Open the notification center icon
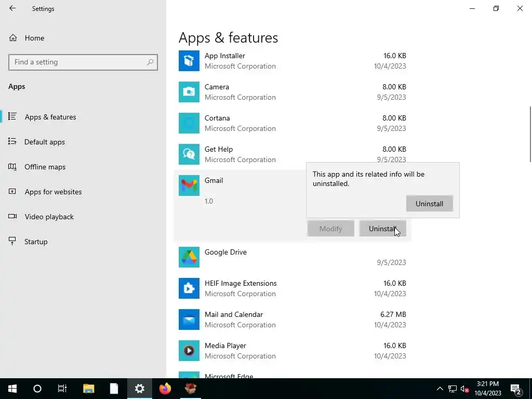 pos(516,389)
